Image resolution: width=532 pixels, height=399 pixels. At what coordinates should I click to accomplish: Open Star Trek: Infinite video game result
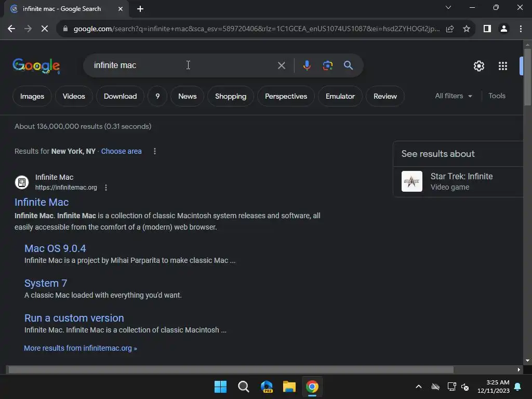tap(461, 177)
